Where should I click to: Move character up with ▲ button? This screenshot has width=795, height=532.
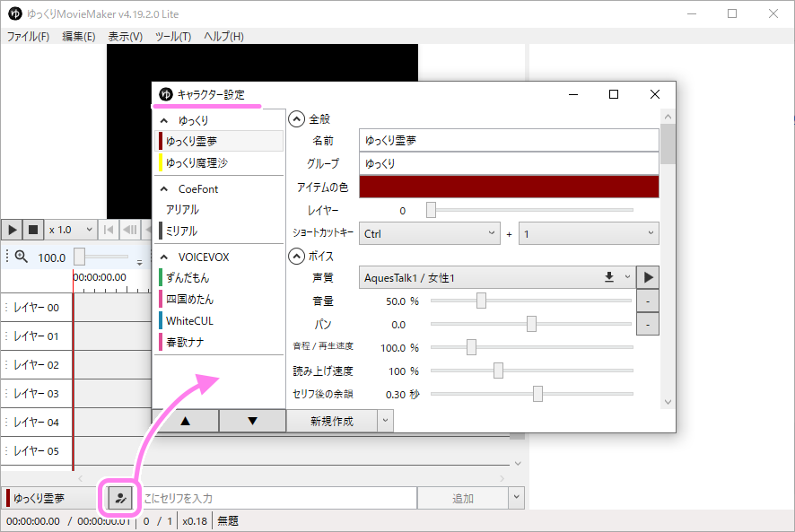(186, 421)
